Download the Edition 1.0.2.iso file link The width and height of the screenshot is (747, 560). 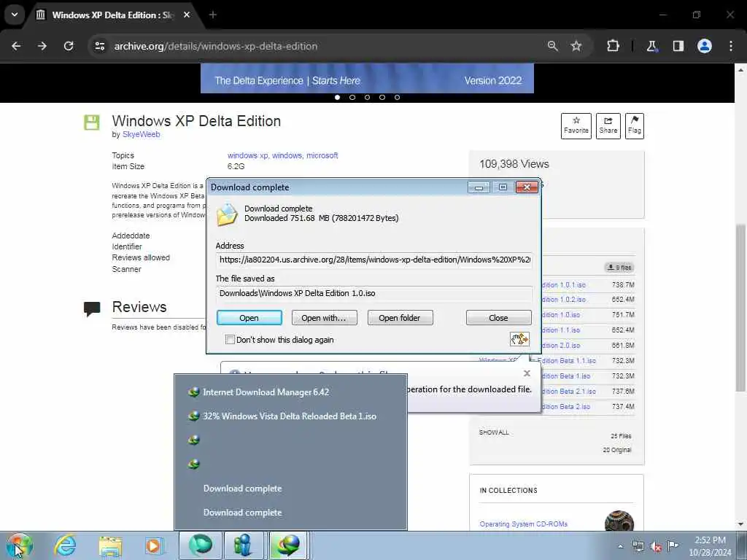coord(564,300)
